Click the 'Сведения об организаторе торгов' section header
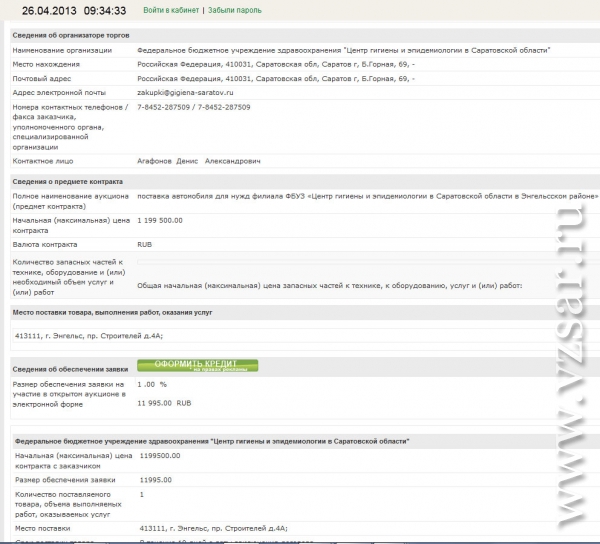 pos(71,35)
